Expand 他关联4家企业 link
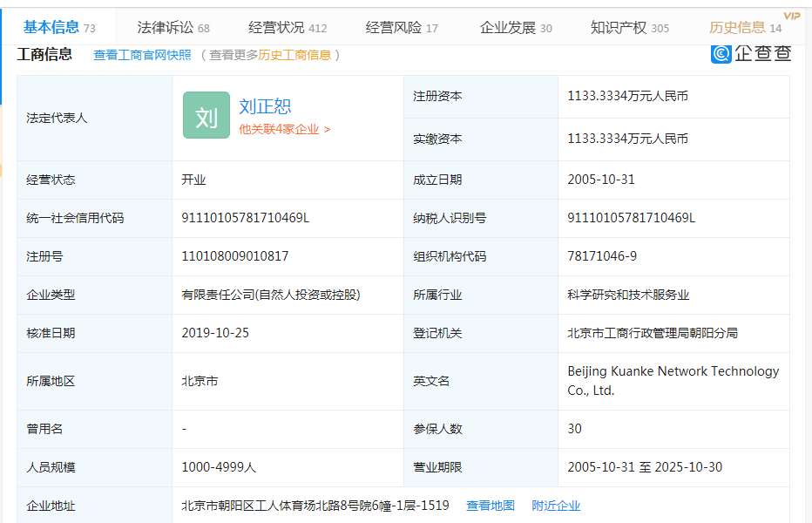This screenshot has width=812, height=523. pos(284,129)
